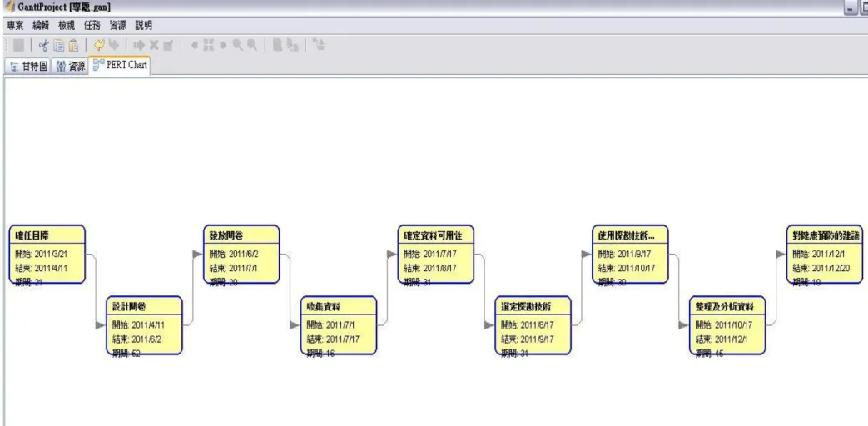Select the 設計問卷 task node

(144, 325)
